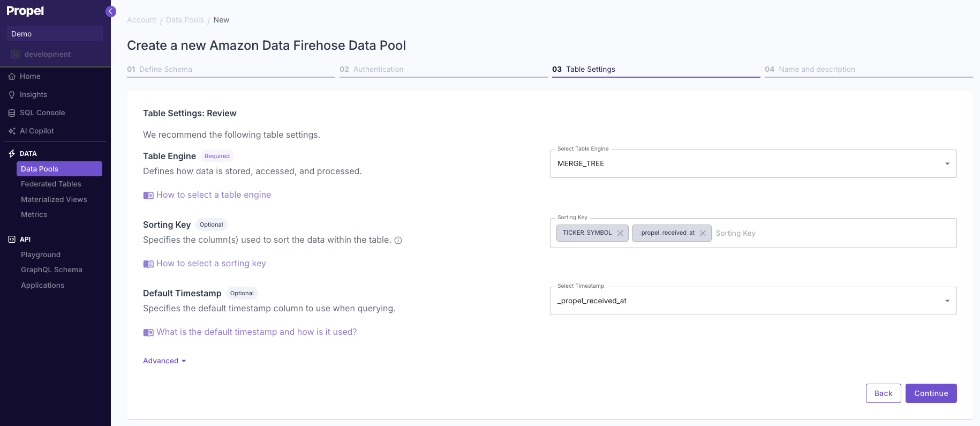
Task: Open 'How to select a table engine' link
Action: [x=214, y=195]
